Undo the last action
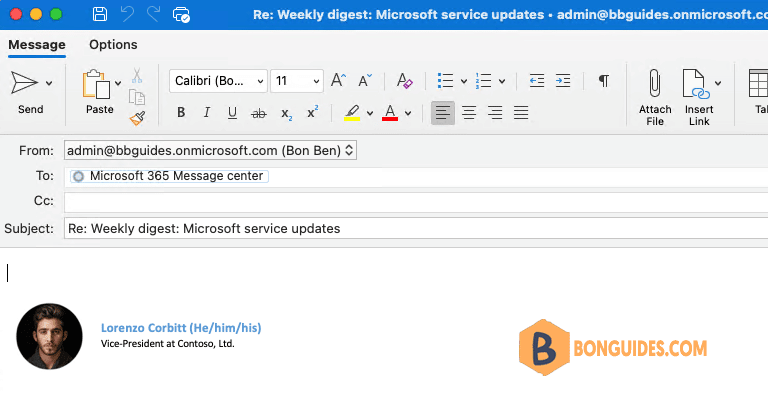768x413 pixels. [x=127, y=14]
